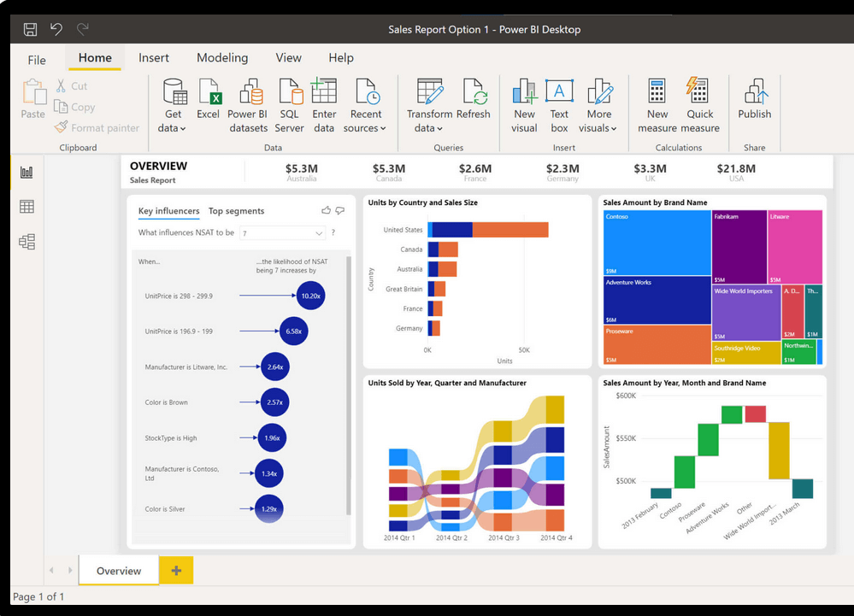Open the Modeling ribbon tab
The width and height of the screenshot is (854, 616).
(222, 58)
